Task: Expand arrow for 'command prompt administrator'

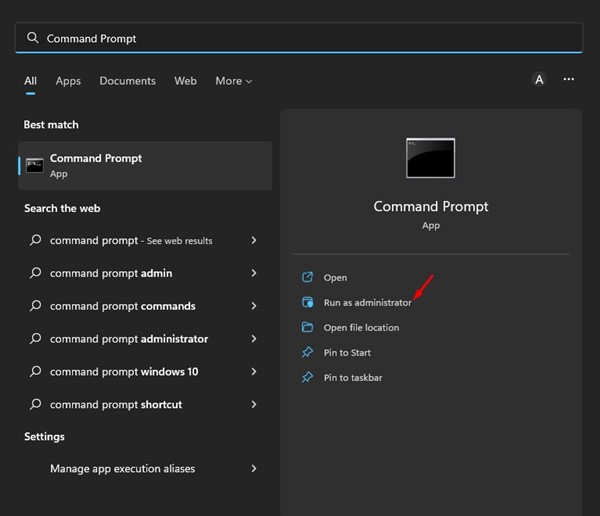Action: [x=254, y=338]
